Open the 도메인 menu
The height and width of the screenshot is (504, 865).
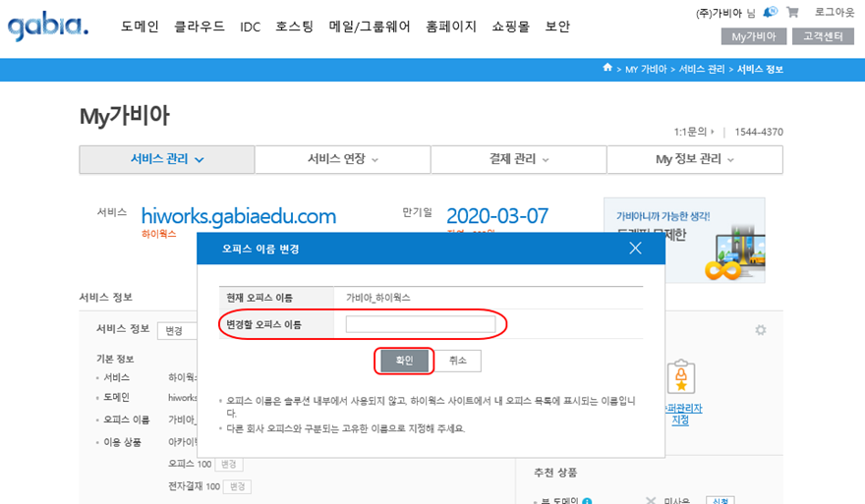(140, 27)
